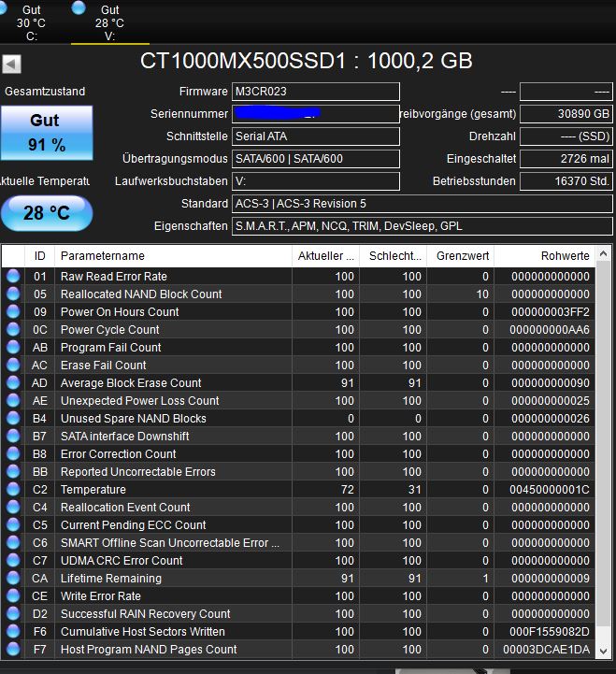This screenshot has width=616, height=674.
Task: Click status orb for Lifetime Remaining
Action: (x=13, y=578)
